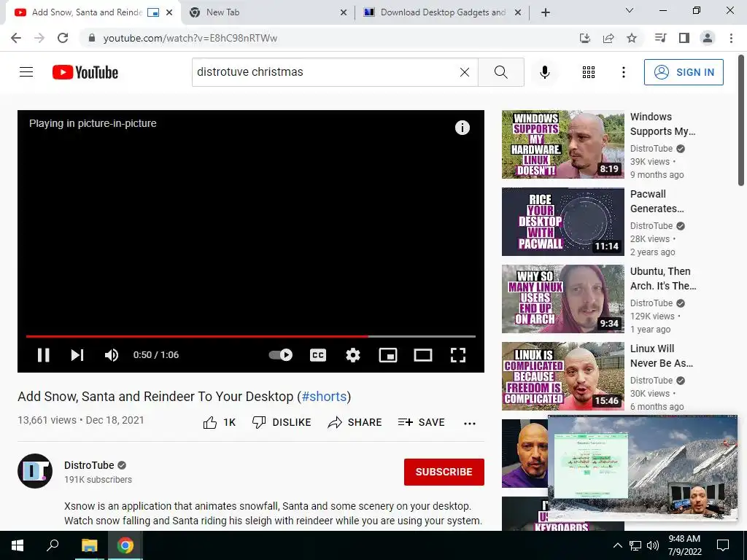This screenshot has height=560, width=747.
Task: Click the SHARE button
Action: [355, 422]
